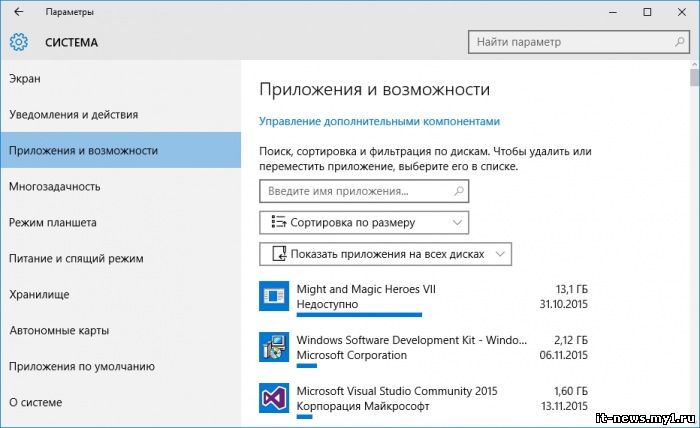Click the 1,60 ГБ size value

click(571, 391)
